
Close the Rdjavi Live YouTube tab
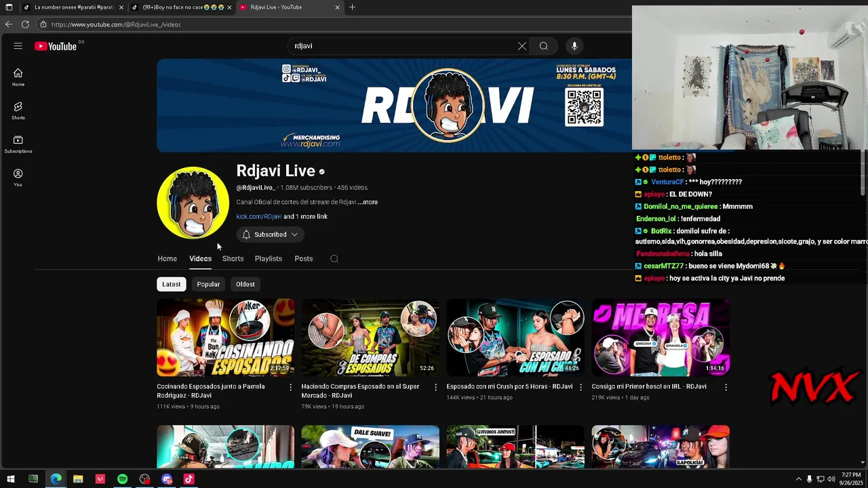click(x=338, y=7)
